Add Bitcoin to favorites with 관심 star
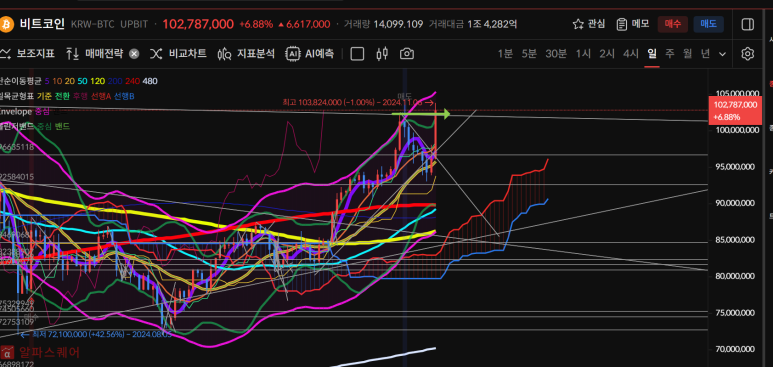The width and height of the screenshot is (773, 367). [x=589, y=24]
